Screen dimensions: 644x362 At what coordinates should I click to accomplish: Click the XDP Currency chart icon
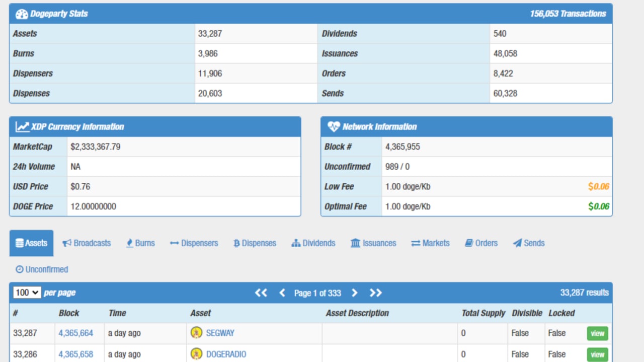pos(22,127)
